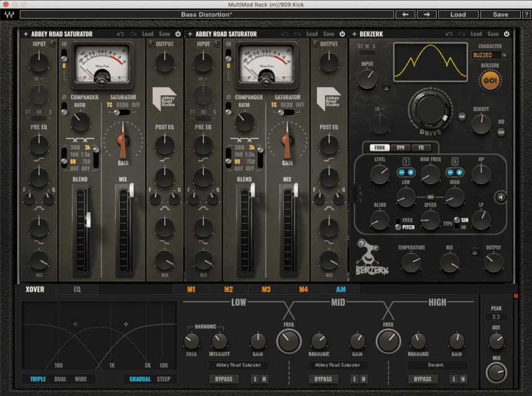Toggle FREQ/PITCH switch in Berzerk
This screenshot has height=396, width=532.
[398, 224]
